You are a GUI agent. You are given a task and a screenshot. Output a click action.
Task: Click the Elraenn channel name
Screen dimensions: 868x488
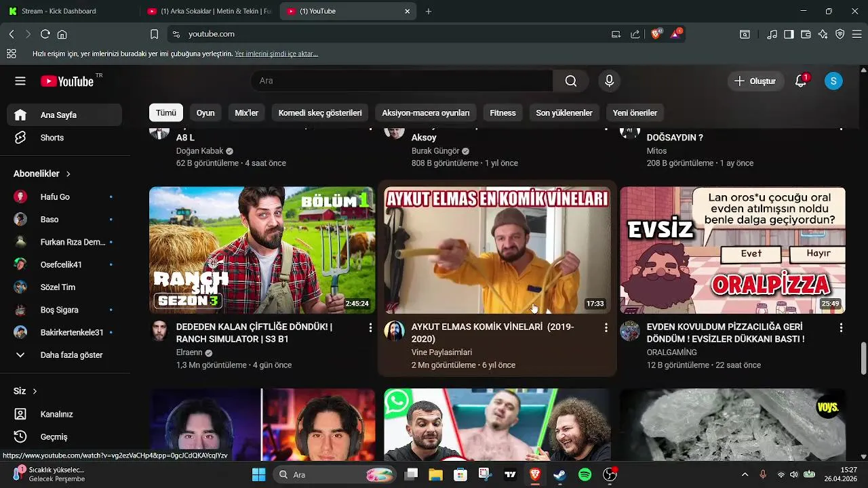point(189,352)
